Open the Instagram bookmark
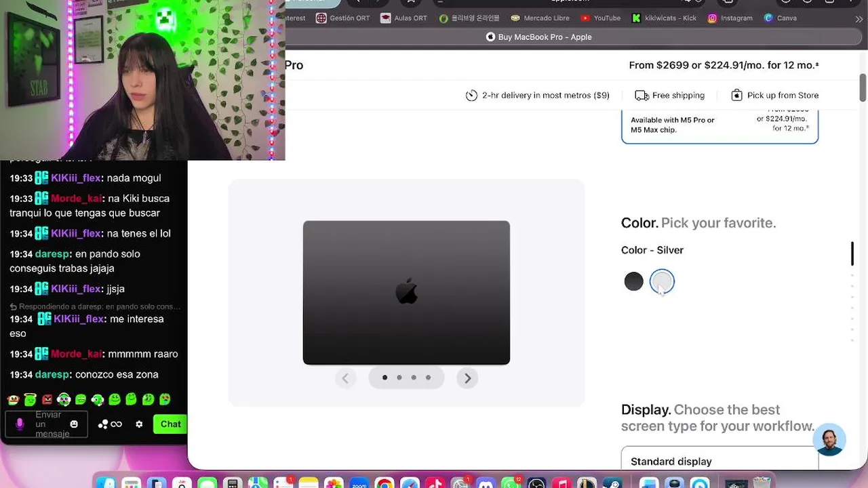The width and height of the screenshot is (868, 488). (730, 18)
